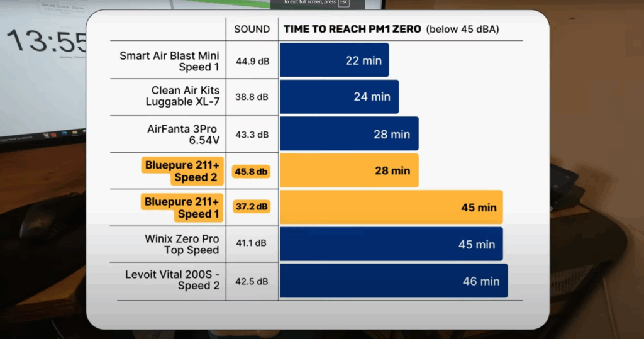Click the 13:55 clock on background monitor

47,41
